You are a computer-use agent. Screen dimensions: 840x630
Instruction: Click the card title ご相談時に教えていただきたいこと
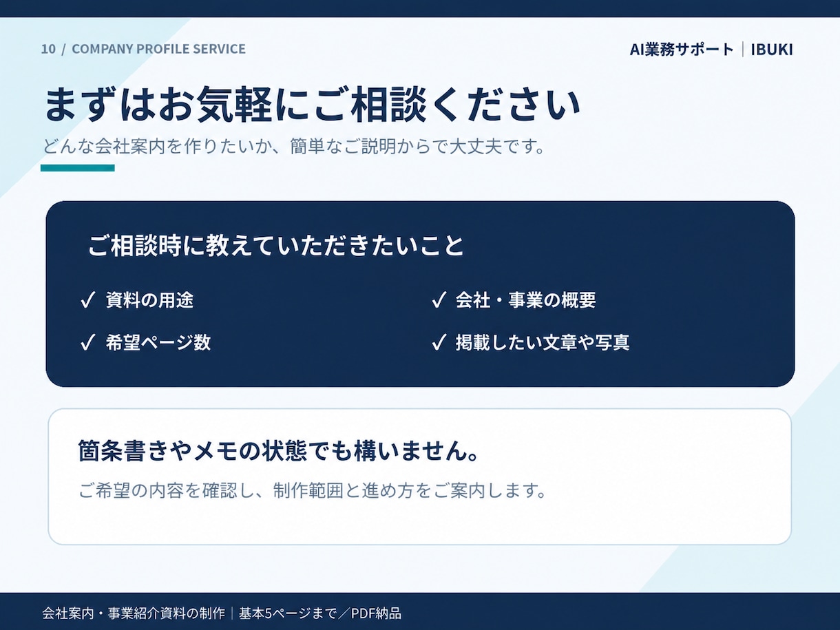coord(276,246)
